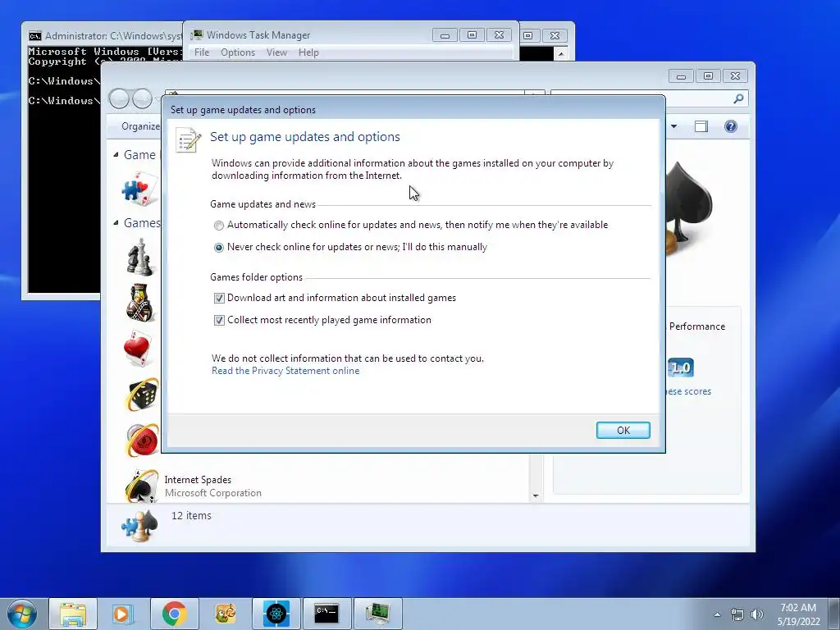Click the Internet Spades game title

(198, 480)
